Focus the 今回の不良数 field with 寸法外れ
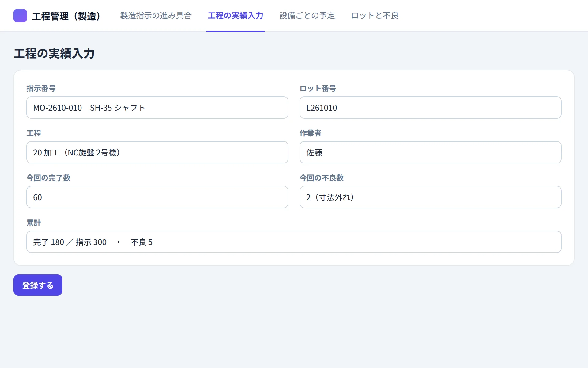 [431, 197]
